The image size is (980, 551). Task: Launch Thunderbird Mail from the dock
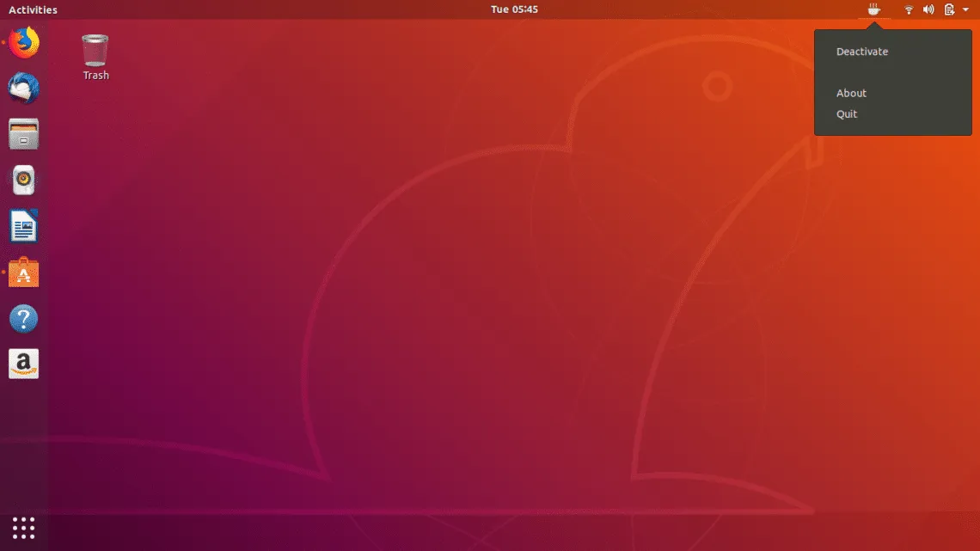point(24,88)
